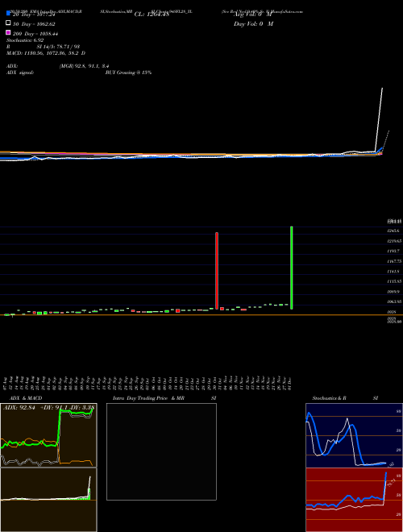Image resolution: width=403 pixels, height=532 pixels.
Task: Click the 'Day Vol: 0 M' label
Action: coord(253,24)
